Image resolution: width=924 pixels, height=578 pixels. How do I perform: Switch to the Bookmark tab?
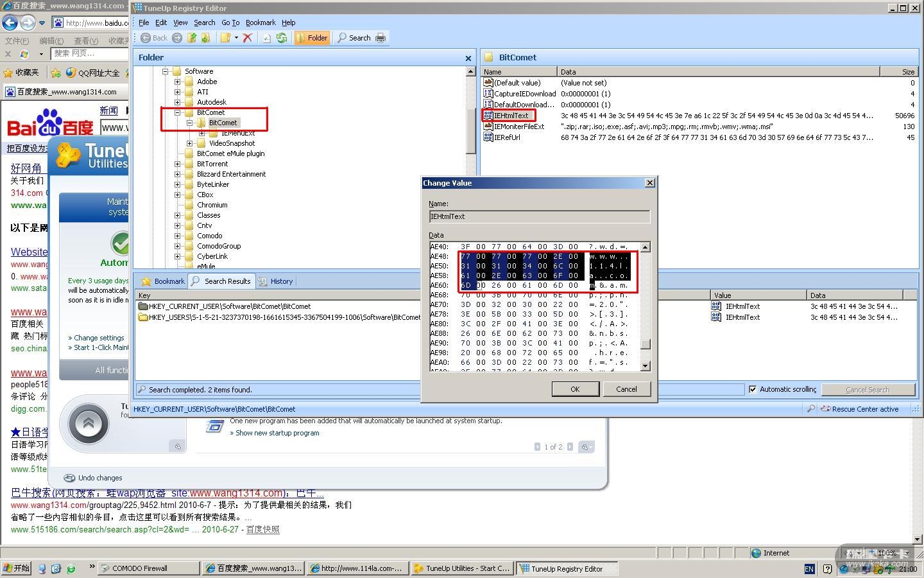click(163, 281)
